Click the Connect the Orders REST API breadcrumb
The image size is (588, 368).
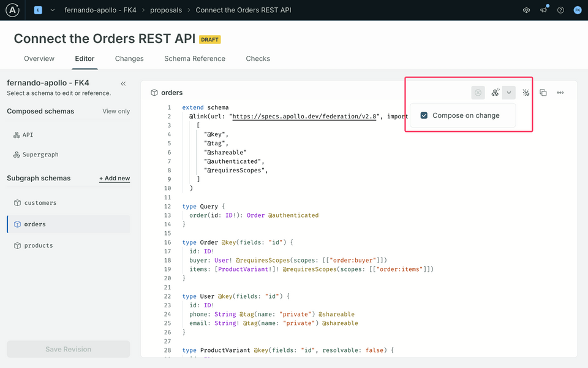click(243, 10)
